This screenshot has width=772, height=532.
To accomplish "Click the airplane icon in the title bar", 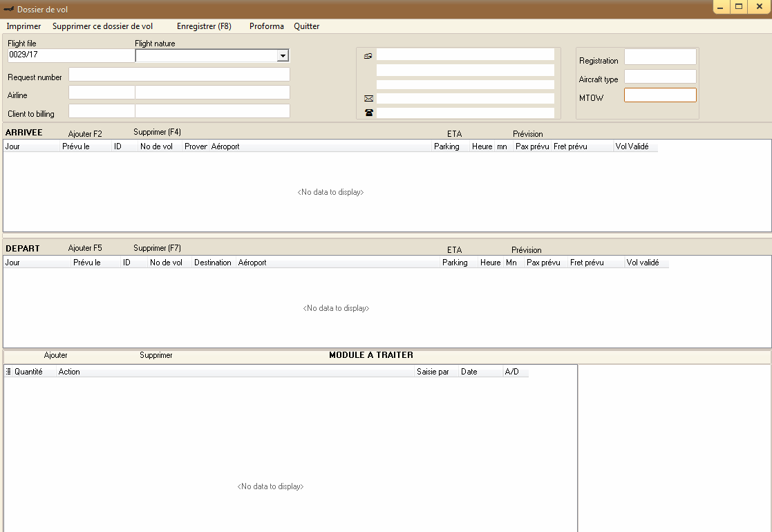I will [x=9, y=9].
